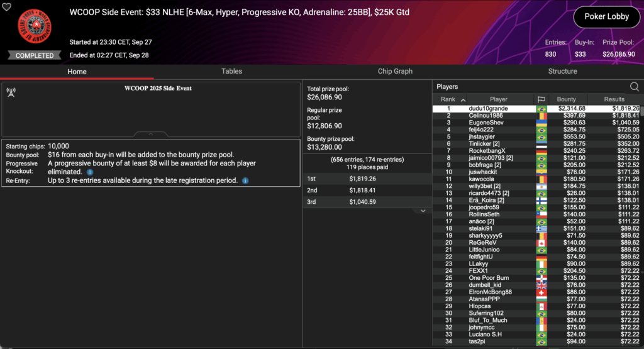Click info icon beside Re-Entry description
This screenshot has width=644, height=349.
click(x=245, y=181)
